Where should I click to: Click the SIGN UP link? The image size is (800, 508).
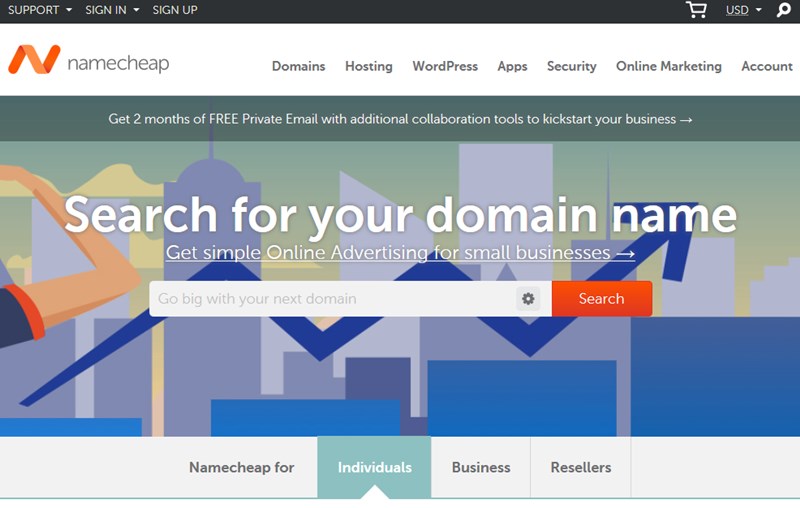pyautogui.click(x=175, y=10)
